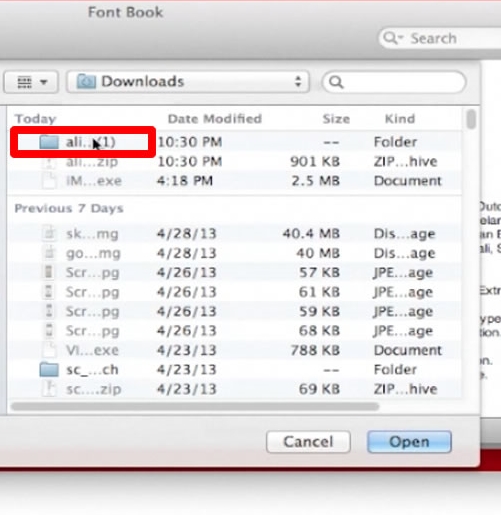
Task: Click the sc_...ch folder name
Action: [x=92, y=370]
